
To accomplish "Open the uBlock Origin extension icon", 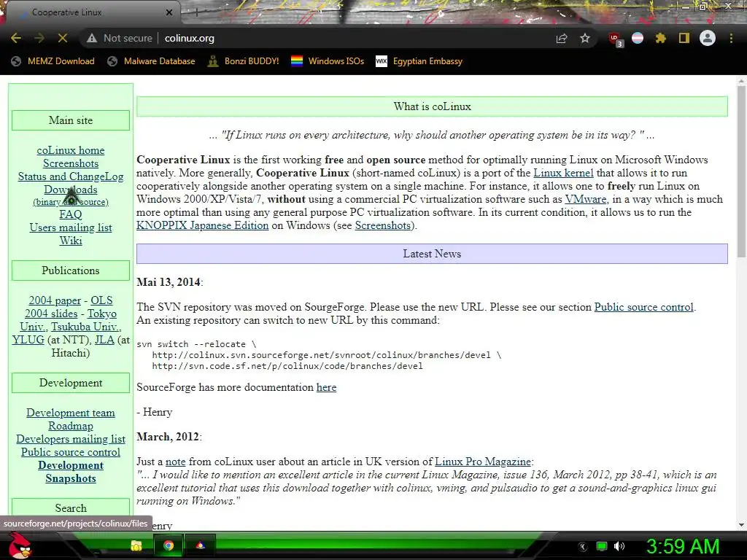I will point(615,39).
